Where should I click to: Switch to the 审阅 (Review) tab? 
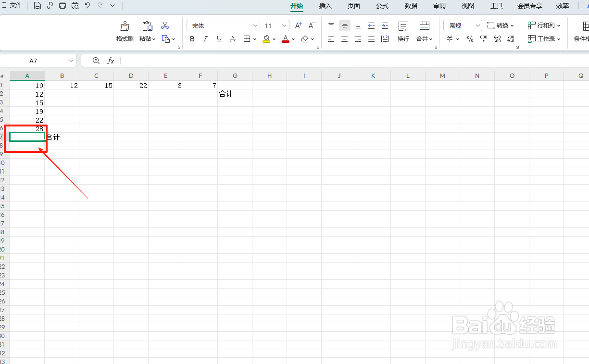click(x=439, y=6)
